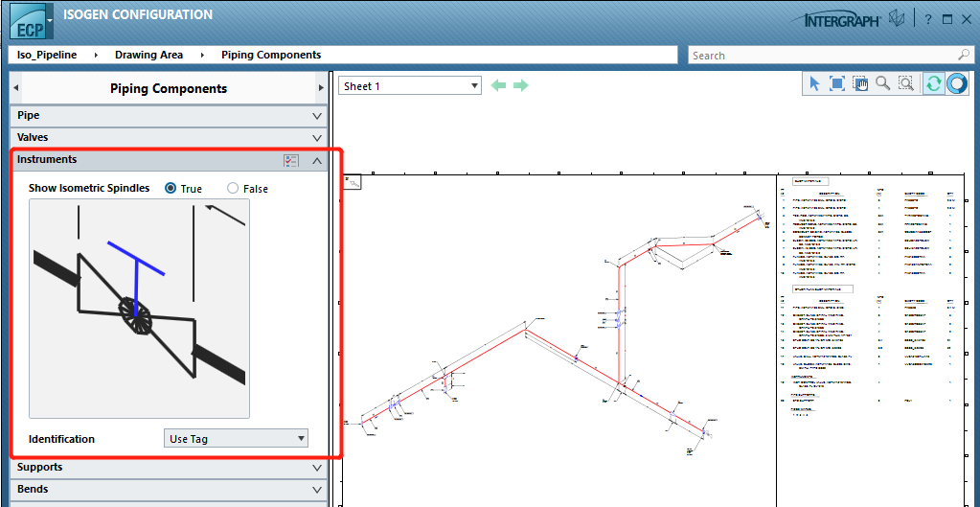
Task: Collapse the Instruments section
Action: coord(317,161)
